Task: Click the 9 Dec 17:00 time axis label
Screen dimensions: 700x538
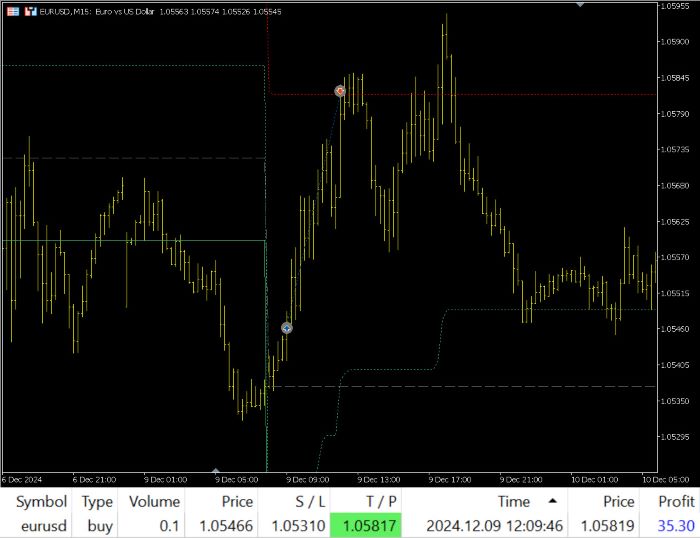Action: click(x=450, y=480)
